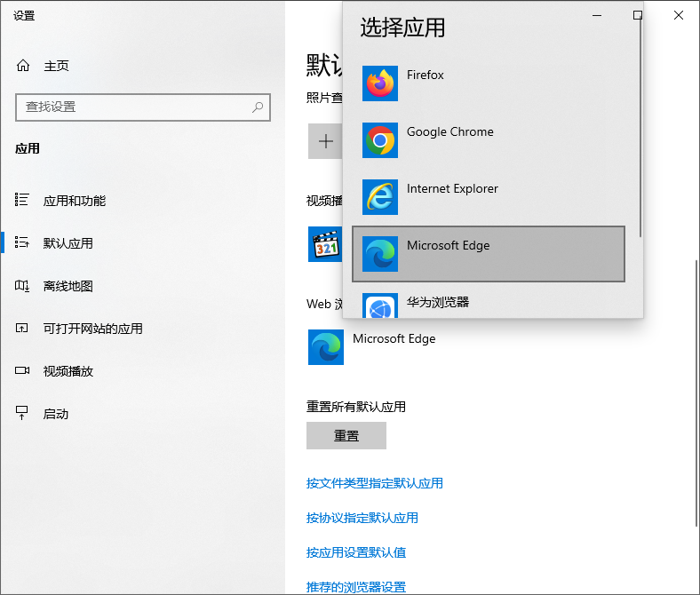Viewport: 700px width, 595px height.
Task: Open the 默认应用 settings page
Action: (x=68, y=243)
